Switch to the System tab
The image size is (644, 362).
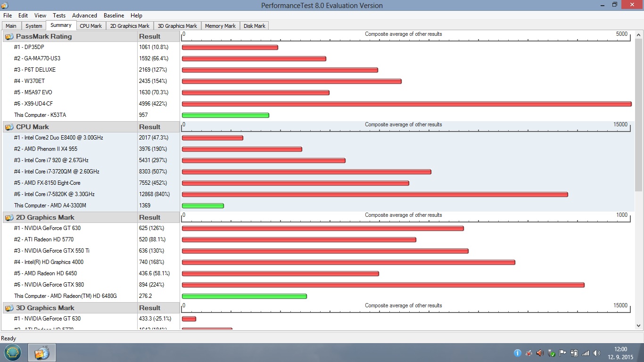pyautogui.click(x=34, y=26)
